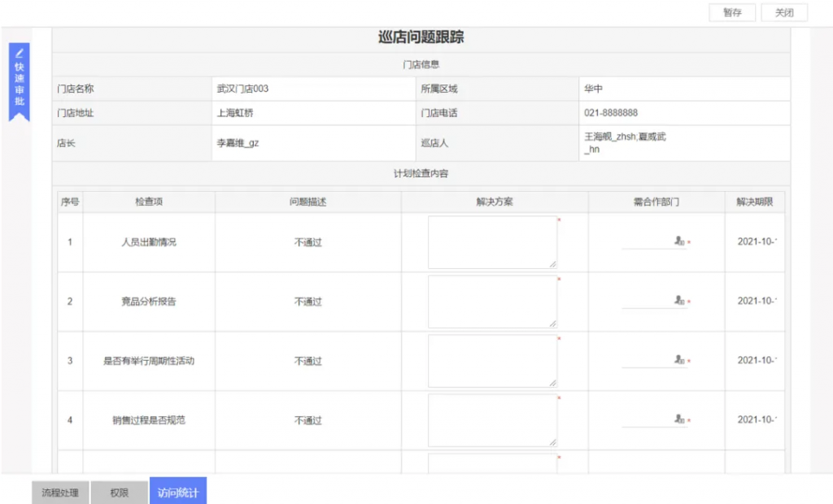Click the 暂存 button

coord(732,13)
